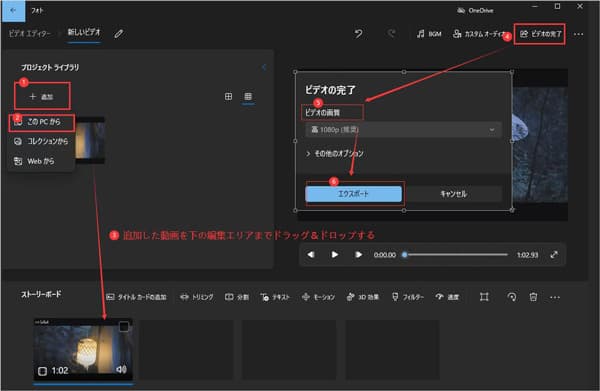The image size is (600, 391).
Task: Go back with the top-left arrow
Action: pos(13,11)
